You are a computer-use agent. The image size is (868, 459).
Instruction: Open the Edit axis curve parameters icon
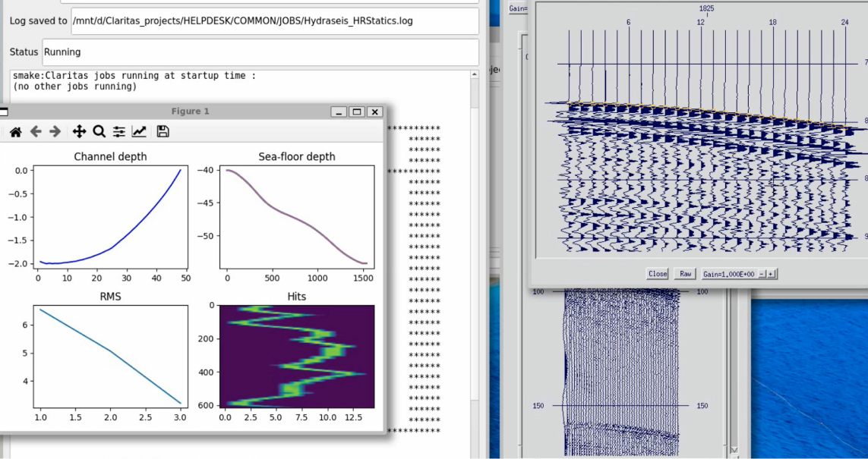139,131
